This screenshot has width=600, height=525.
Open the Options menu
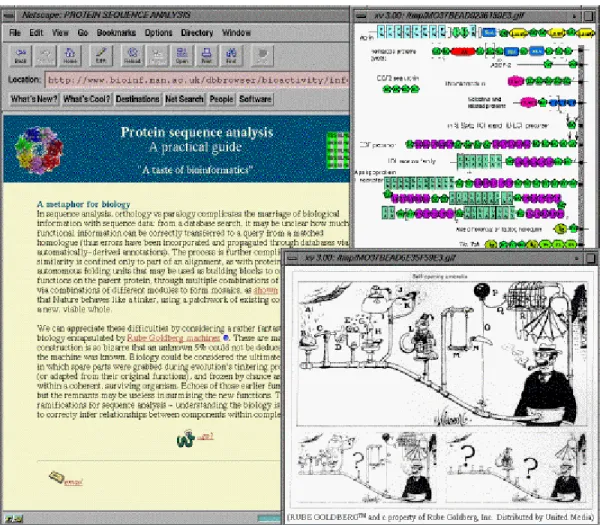[x=158, y=33]
